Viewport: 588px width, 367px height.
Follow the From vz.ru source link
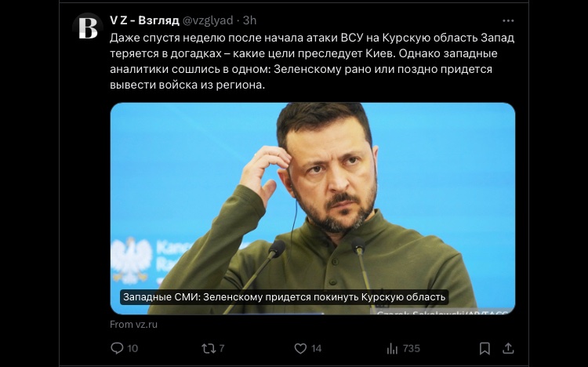[x=133, y=325]
